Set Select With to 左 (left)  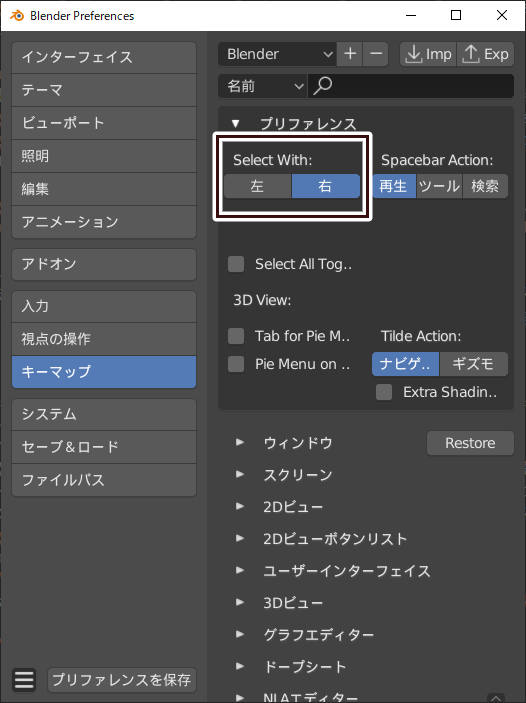click(x=257, y=186)
